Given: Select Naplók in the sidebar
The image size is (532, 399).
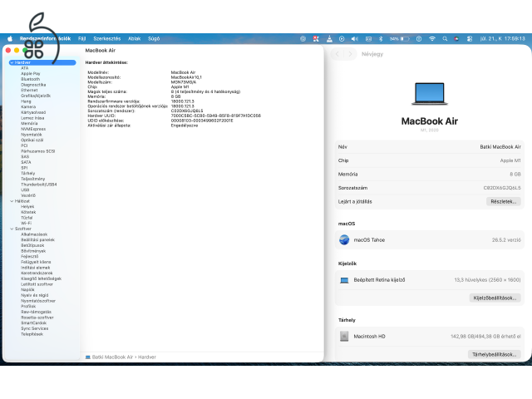Looking at the screenshot, I should coord(27,290).
